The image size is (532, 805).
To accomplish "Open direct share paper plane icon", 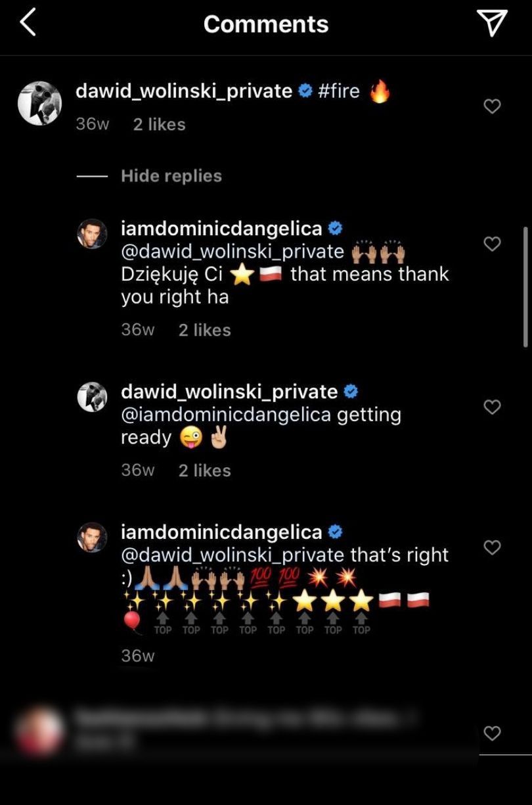I will (492, 23).
